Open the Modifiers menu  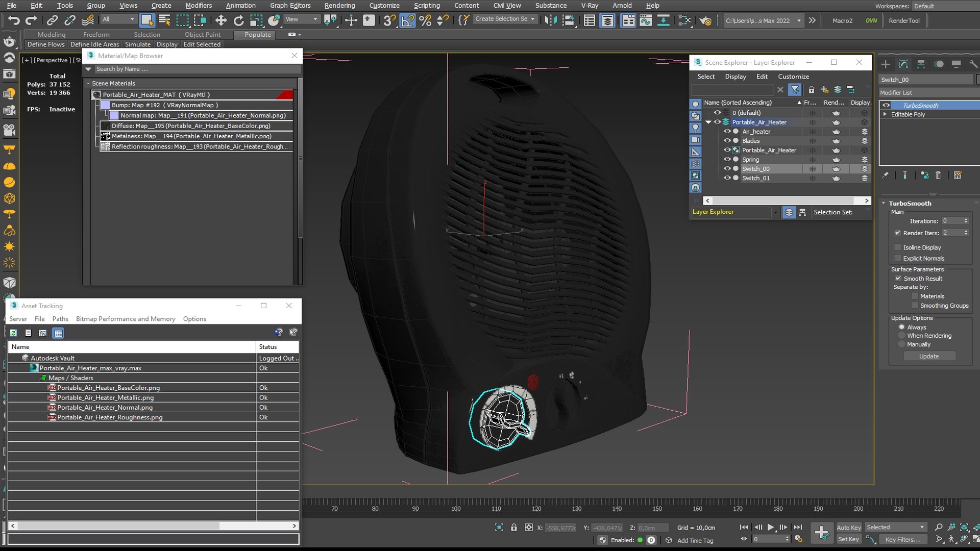tap(199, 6)
